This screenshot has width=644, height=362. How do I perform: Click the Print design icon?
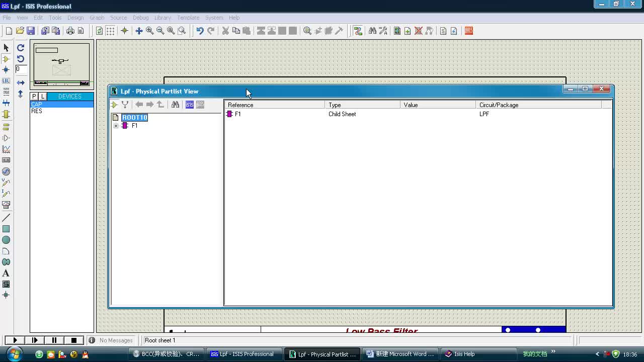pyautogui.click(x=70, y=31)
